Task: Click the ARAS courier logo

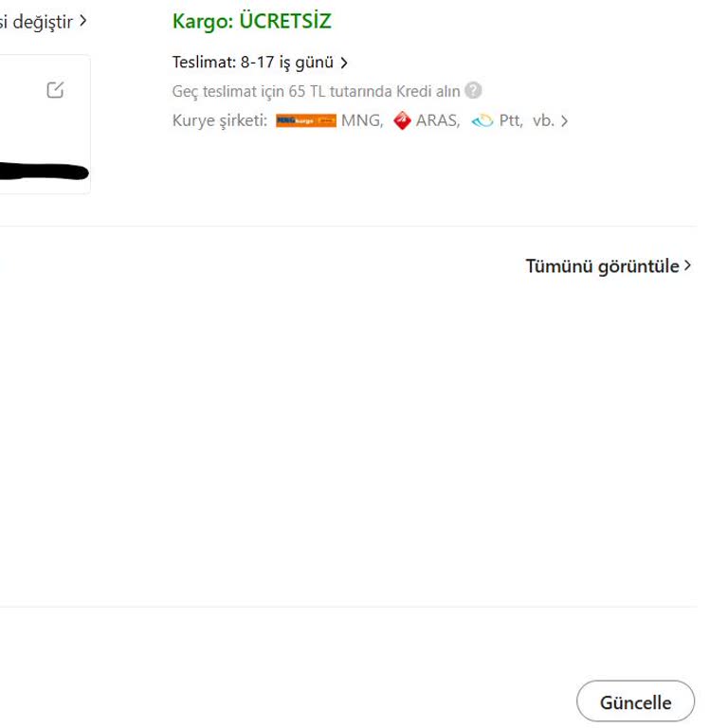Action: pyautogui.click(x=402, y=120)
